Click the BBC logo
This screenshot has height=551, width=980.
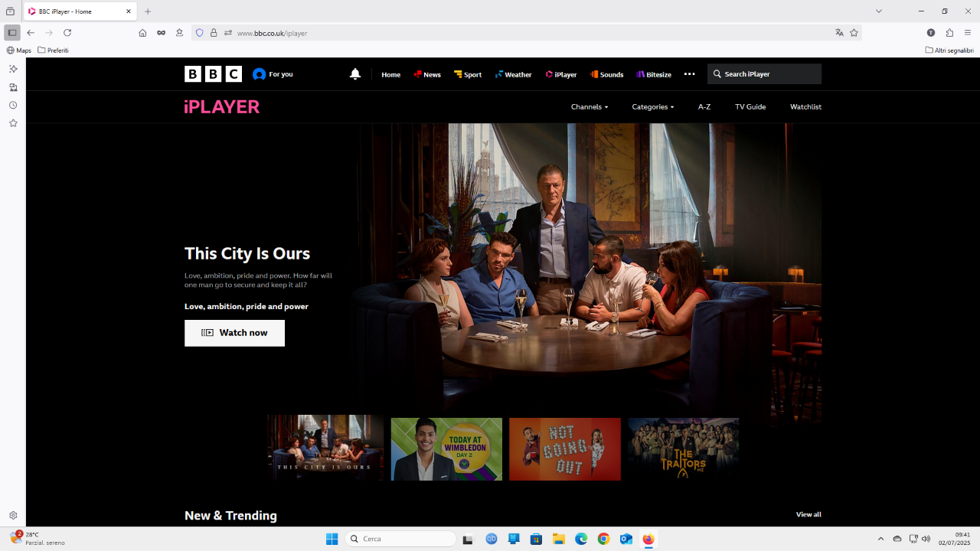213,74
